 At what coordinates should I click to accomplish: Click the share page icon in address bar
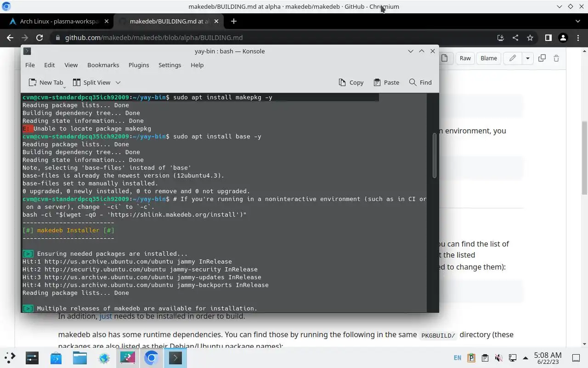[x=515, y=38]
